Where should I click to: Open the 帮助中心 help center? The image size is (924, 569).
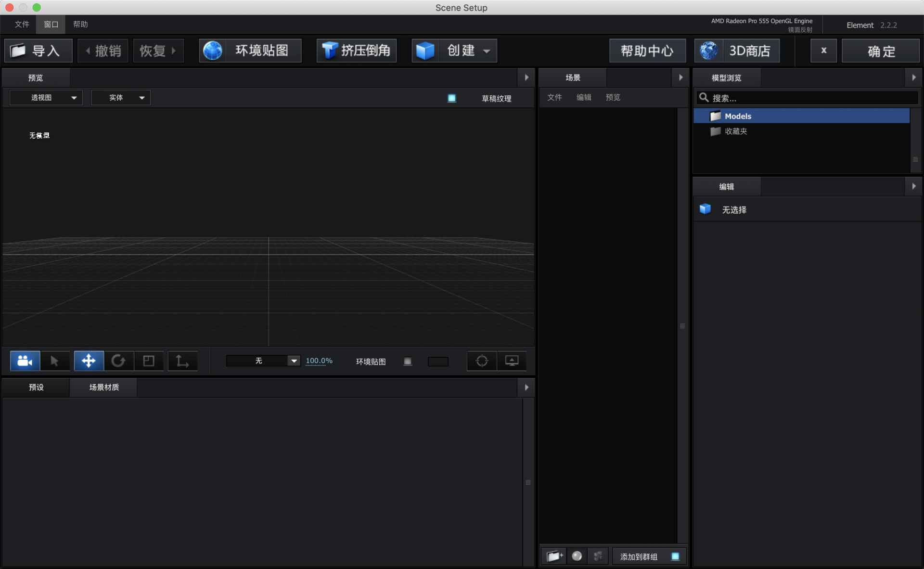click(647, 51)
